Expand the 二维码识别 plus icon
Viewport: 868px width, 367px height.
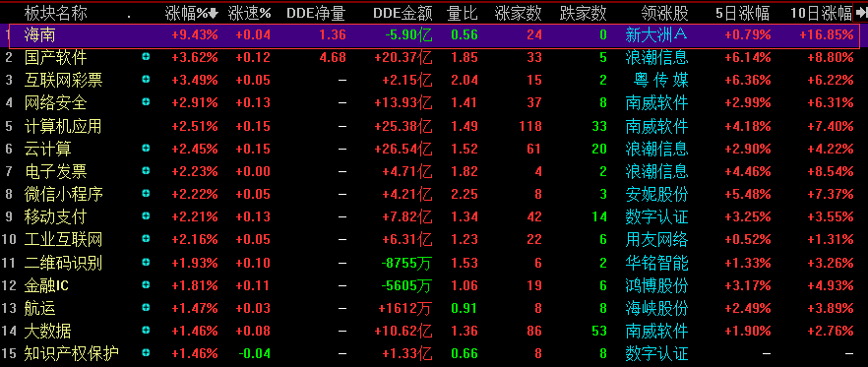click(x=146, y=263)
